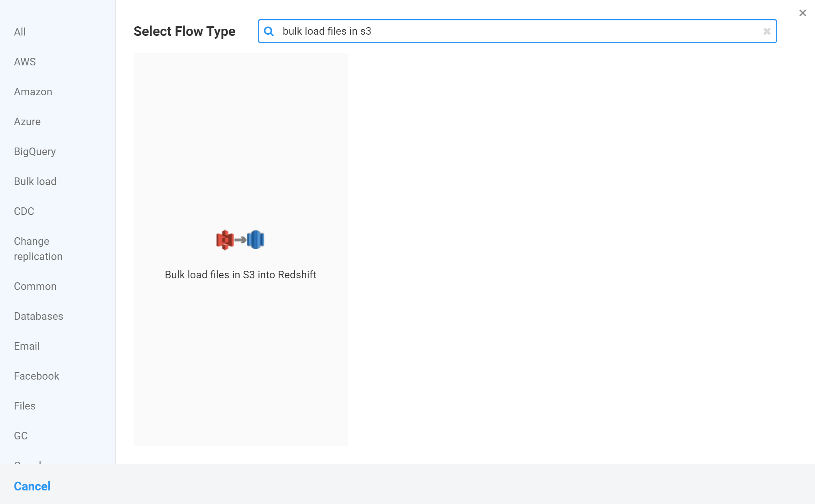Filter by Files category
815x504 pixels.
pos(25,406)
